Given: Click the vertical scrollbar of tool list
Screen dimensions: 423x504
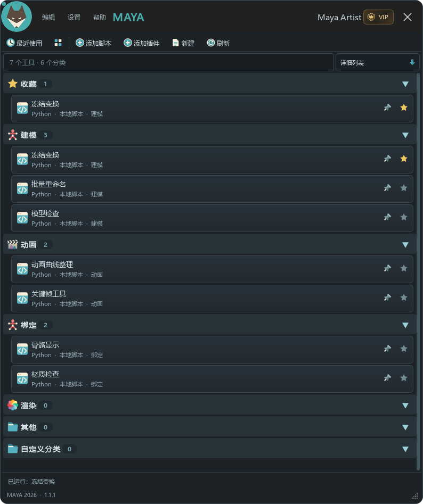Looking at the screenshot, I should click(418, 272).
